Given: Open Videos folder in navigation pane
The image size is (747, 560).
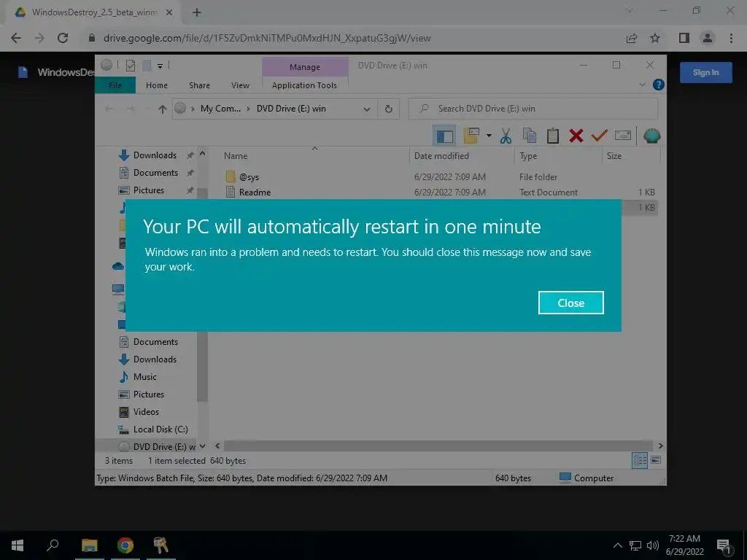Looking at the screenshot, I should [x=146, y=412].
